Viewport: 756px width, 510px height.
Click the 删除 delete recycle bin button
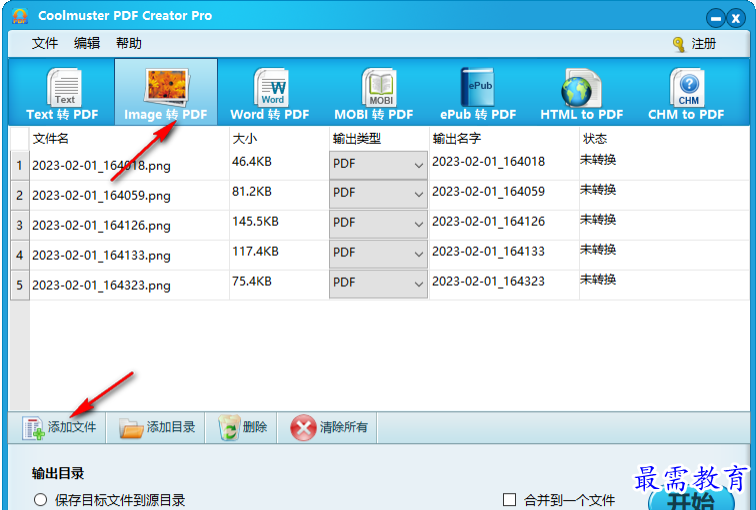[242, 428]
